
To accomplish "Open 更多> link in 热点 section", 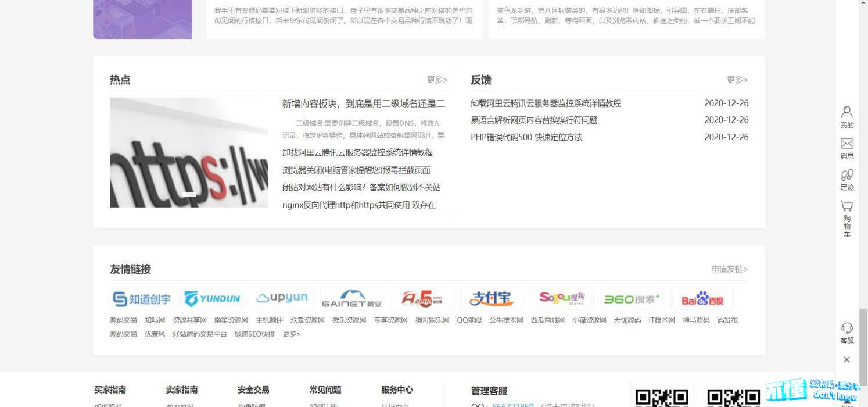I will pos(437,80).
